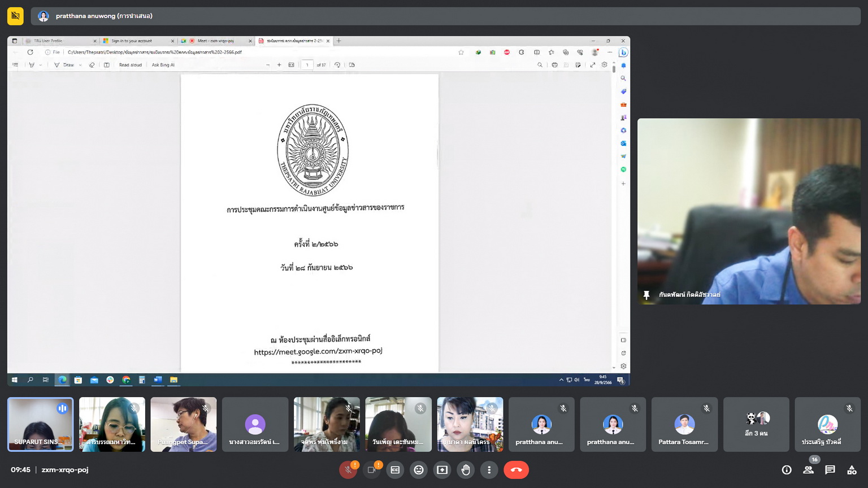Viewport: 868px width, 488px height.
Task: Click the Fit to width PDF button
Action: tap(292, 65)
